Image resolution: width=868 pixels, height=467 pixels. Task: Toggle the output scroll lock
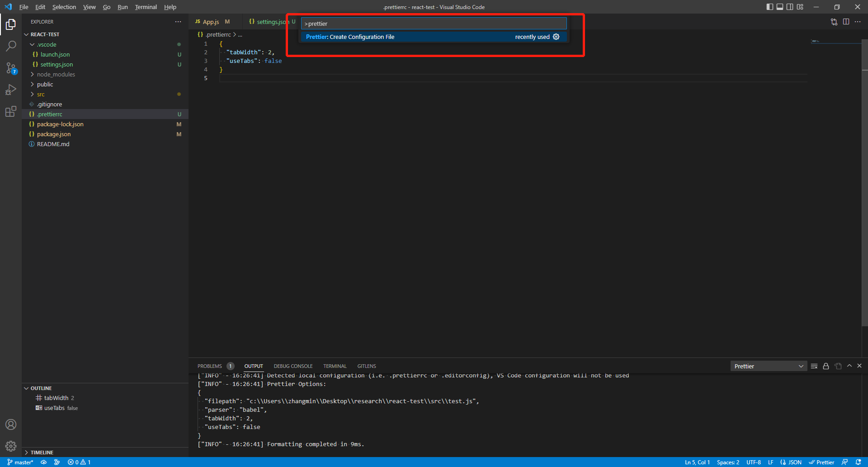826,366
